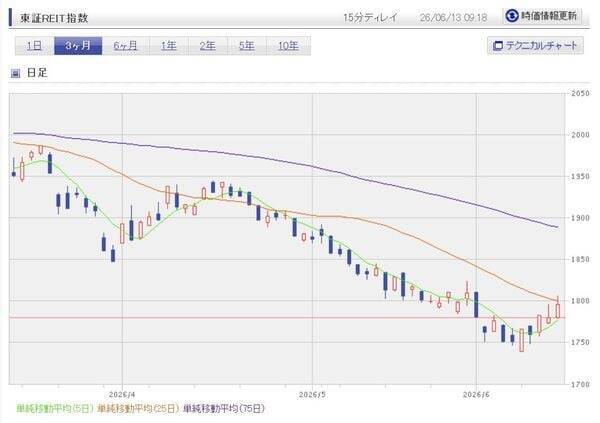Click the 日足 chart type label

pyautogui.click(x=37, y=73)
